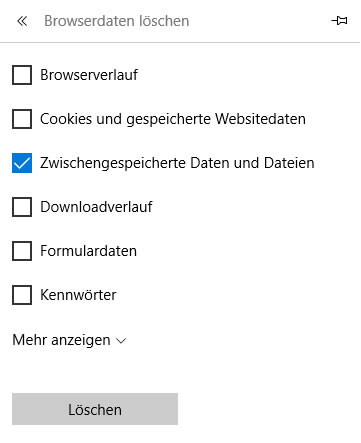Go back using the double chevron icon
Image resolution: width=361 pixels, height=443 pixels.
pyautogui.click(x=22, y=21)
